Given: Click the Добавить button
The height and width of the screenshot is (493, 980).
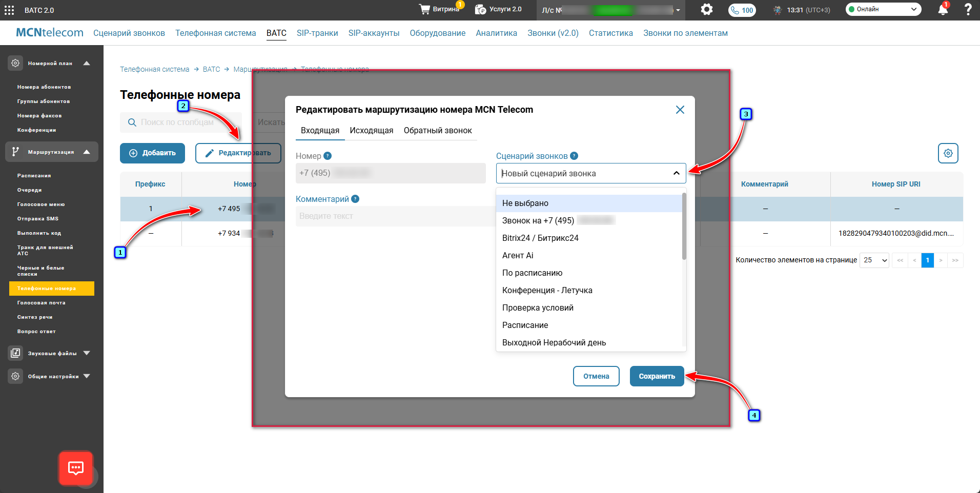Looking at the screenshot, I should tap(152, 153).
